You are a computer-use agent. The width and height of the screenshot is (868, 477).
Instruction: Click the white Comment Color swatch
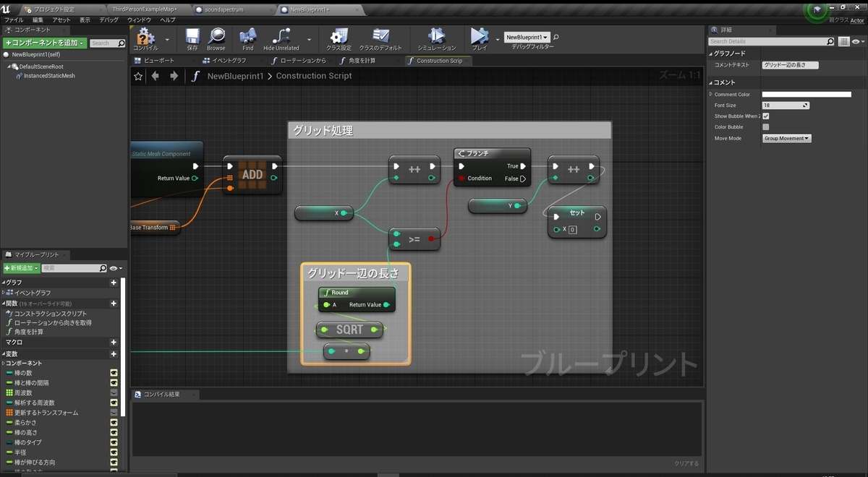[x=807, y=95]
